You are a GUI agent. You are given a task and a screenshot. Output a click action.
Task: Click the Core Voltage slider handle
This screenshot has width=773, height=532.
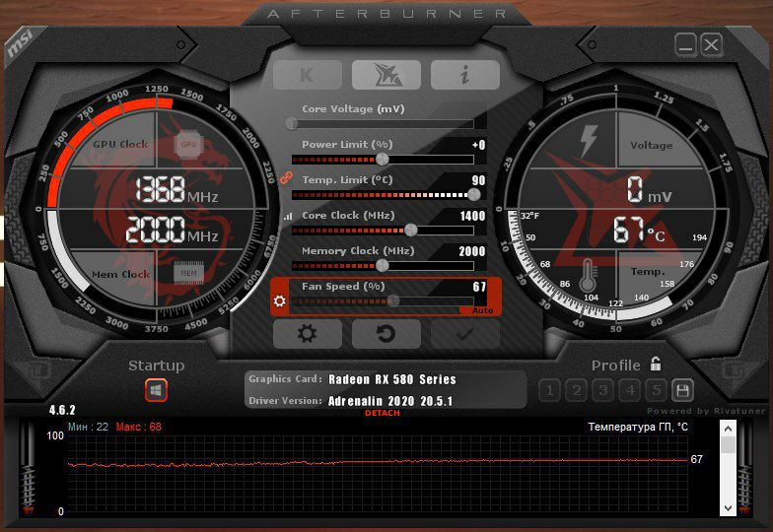(292, 123)
